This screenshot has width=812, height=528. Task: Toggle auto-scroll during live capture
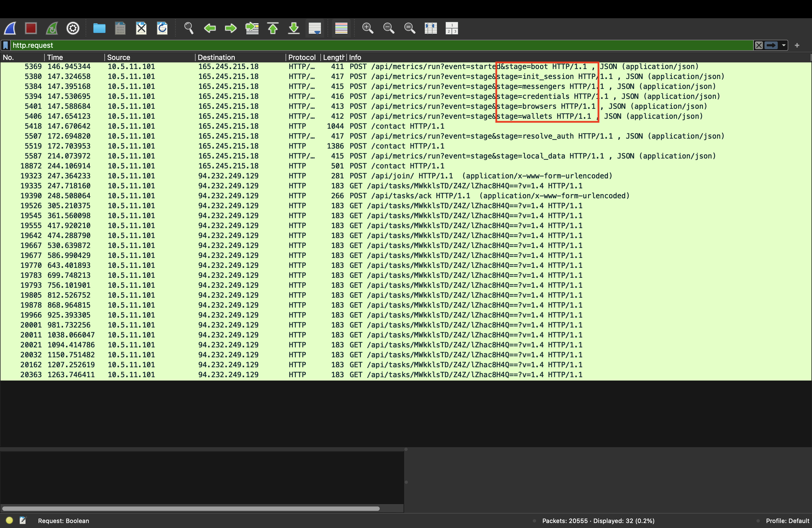315,28
